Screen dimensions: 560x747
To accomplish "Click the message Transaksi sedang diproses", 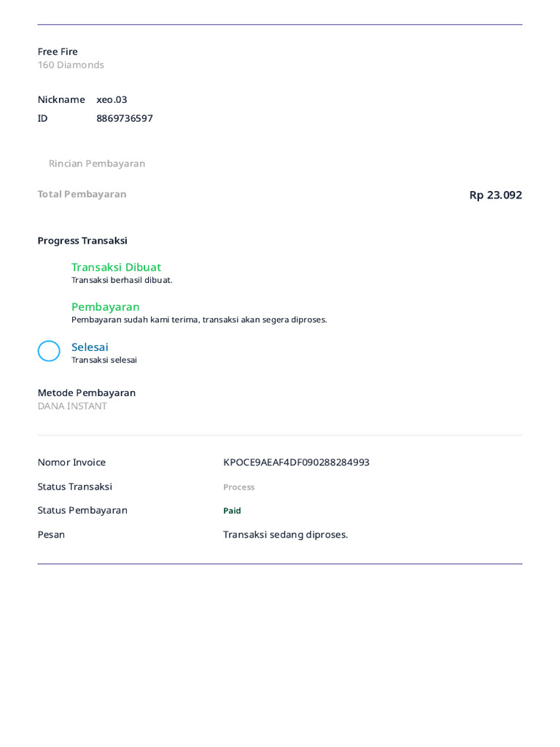I will pos(285,535).
